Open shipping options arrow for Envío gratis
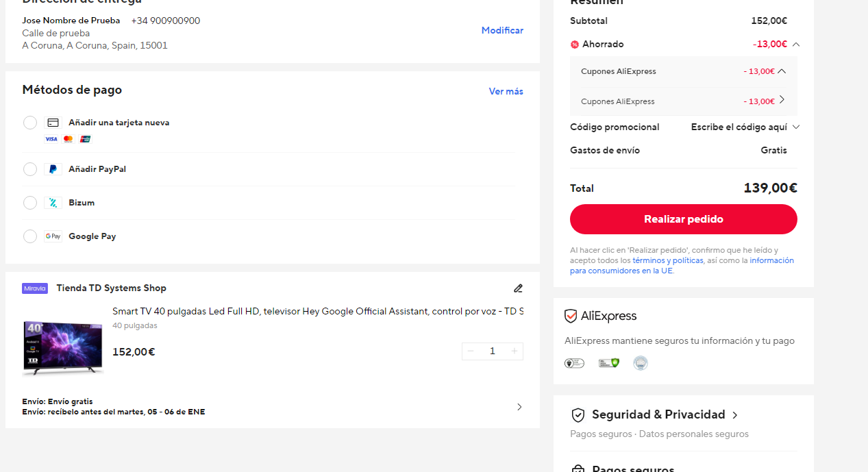 519,407
